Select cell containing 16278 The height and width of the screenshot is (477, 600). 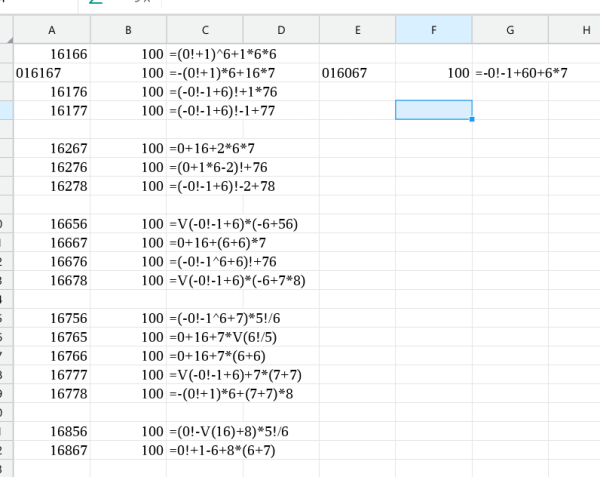tap(52, 186)
